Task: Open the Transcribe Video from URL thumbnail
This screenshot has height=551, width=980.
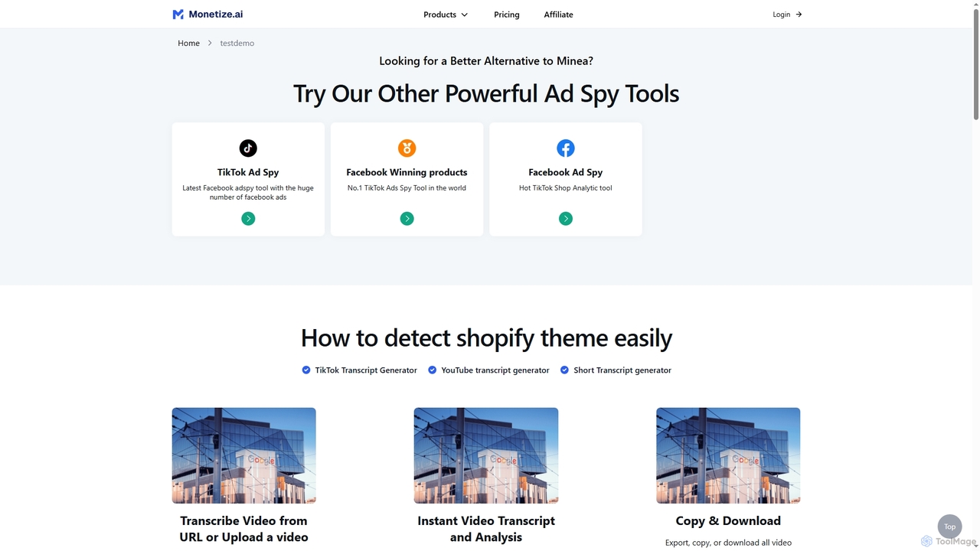Action: [x=244, y=455]
